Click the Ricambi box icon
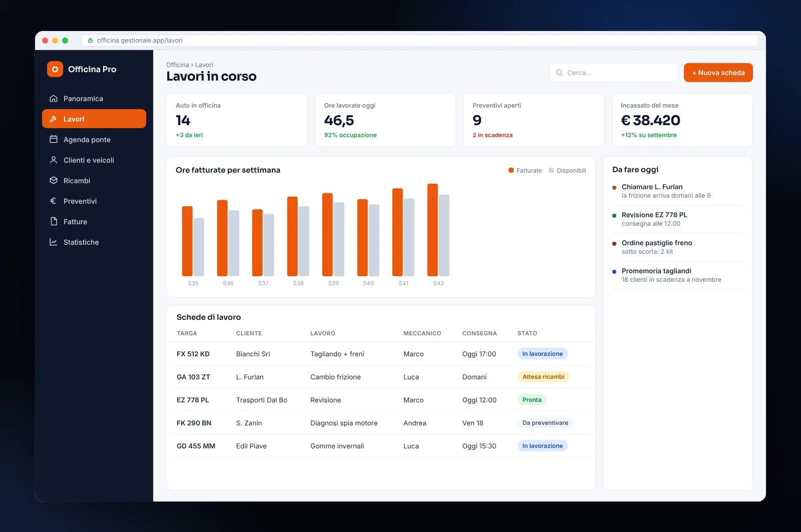The height and width of the screenshot is (532, 801). [x=54, y=181]
